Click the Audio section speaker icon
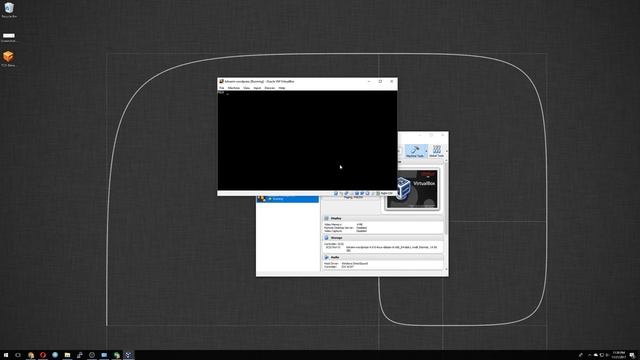The image size is (640, 360). tap(327, 258)
